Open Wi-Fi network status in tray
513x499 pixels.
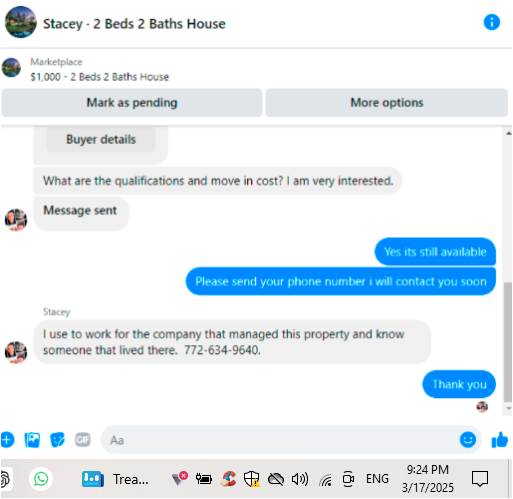coord(325,480)
